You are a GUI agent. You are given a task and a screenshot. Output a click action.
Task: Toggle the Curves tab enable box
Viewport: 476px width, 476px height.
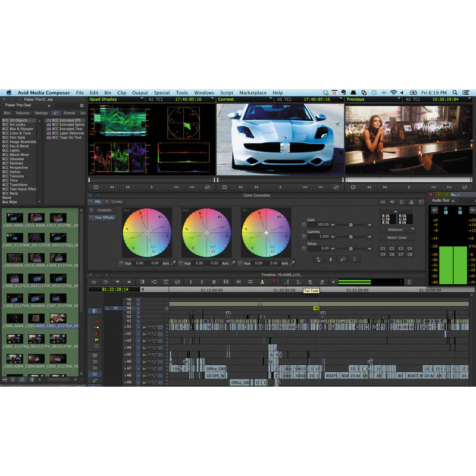point(107,202)
